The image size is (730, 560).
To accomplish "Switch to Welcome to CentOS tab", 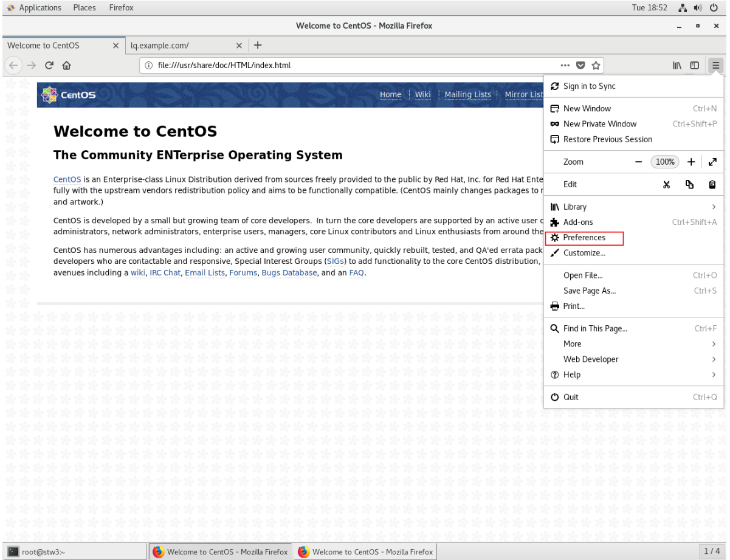I will [63, 46].
